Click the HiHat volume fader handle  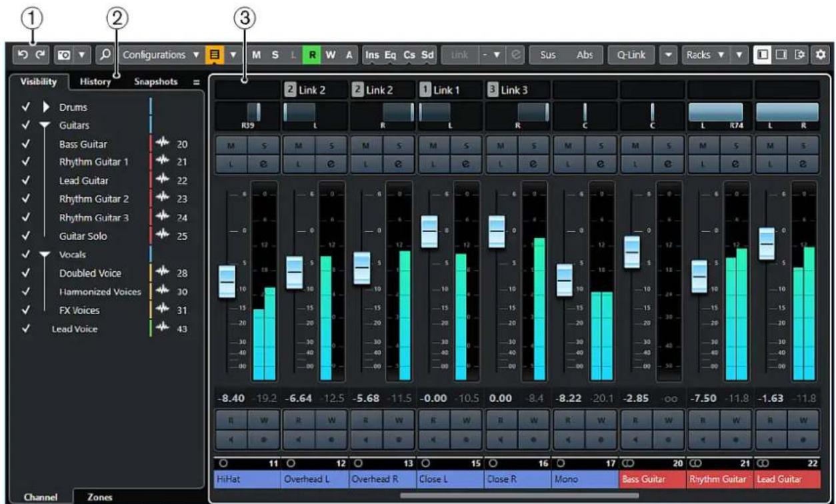pos(227,281)
